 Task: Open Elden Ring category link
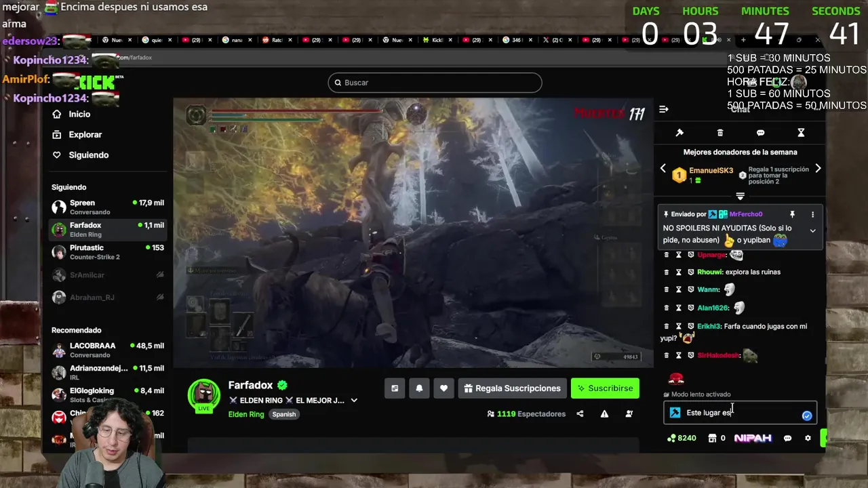(245, 414)
